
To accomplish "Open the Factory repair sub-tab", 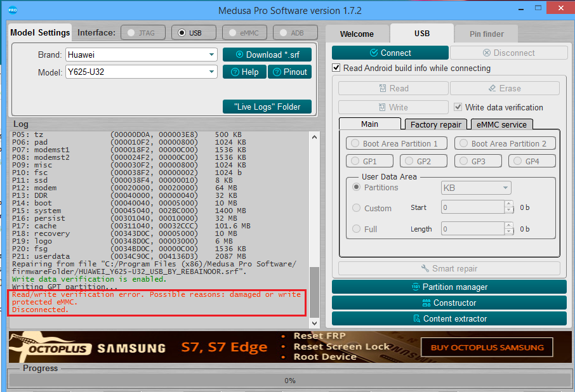I will point(435,124).
